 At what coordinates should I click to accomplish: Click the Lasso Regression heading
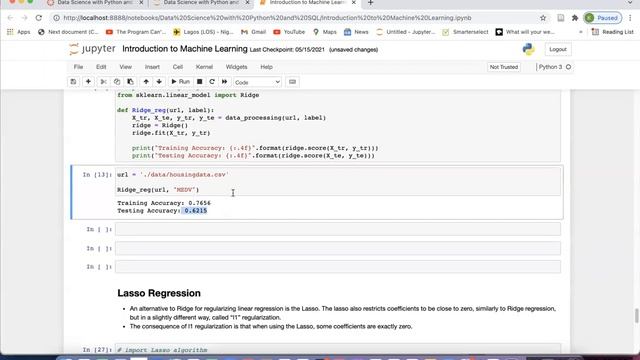[x=159, y=293]
